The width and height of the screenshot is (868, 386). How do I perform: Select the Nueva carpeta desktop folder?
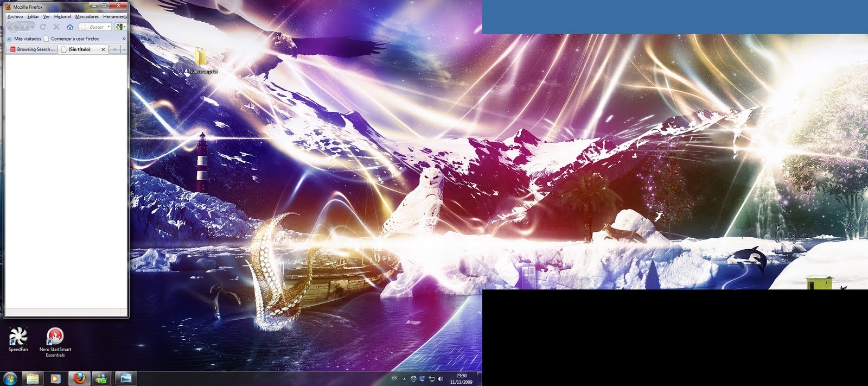click(201, 60)
